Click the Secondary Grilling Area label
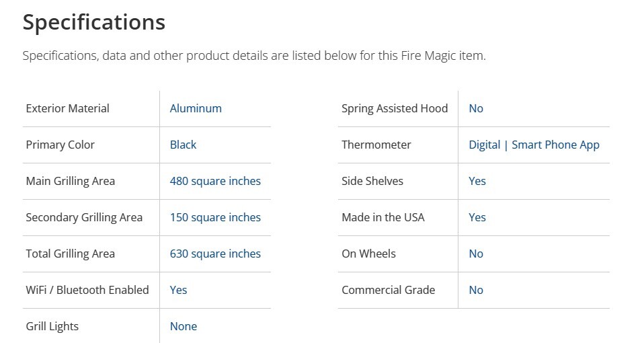 tap(84, 217)
